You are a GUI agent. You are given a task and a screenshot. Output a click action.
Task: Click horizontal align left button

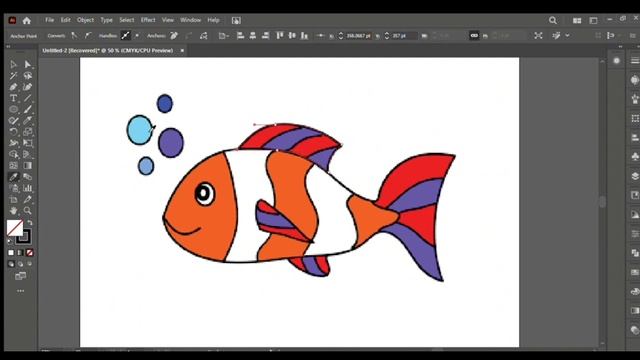240,36
